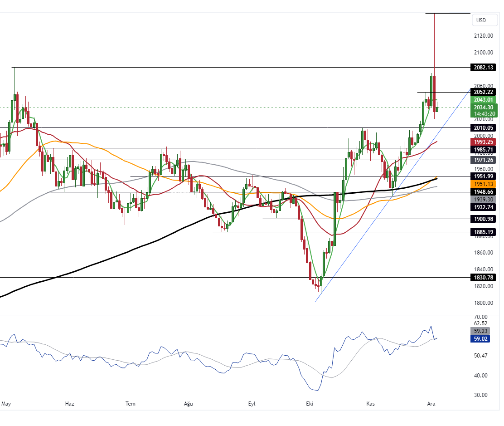
Task: Click the current price label 2034.30
Action: (x=483, y=108)
